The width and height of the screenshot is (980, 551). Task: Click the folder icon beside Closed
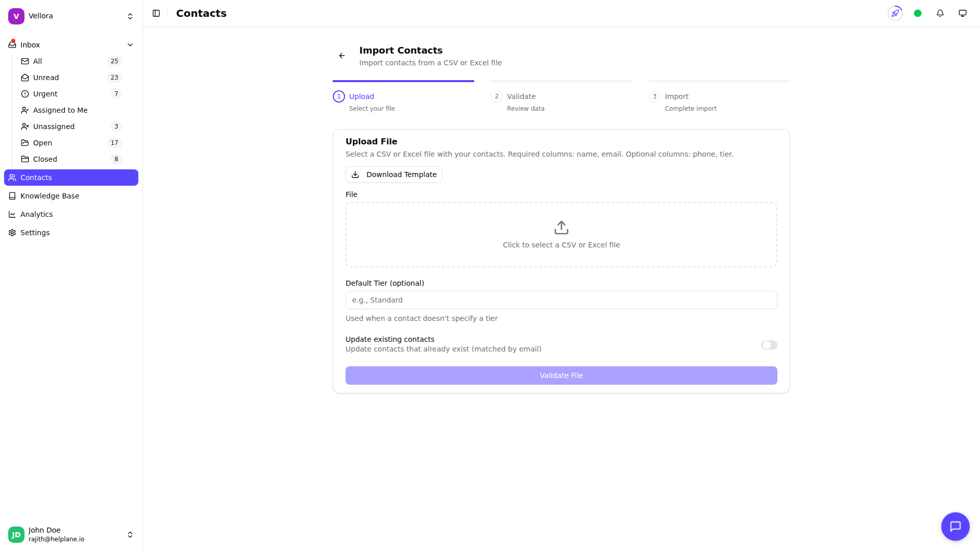coord(25,159)
